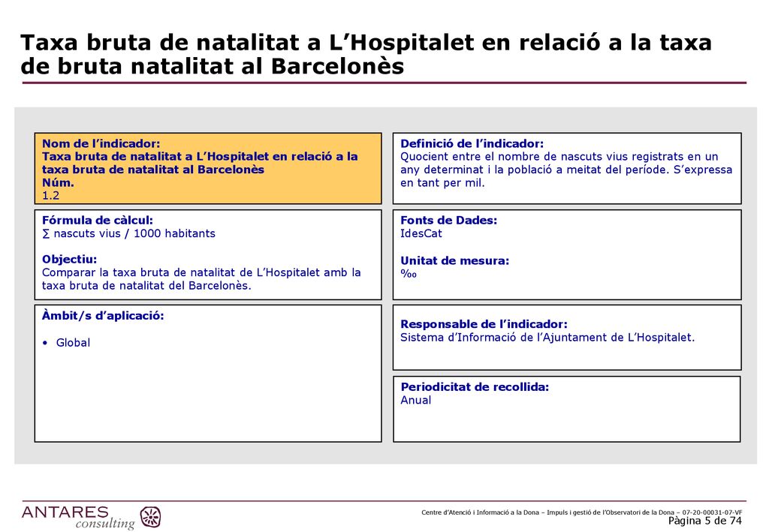Click the 'Nom de l'indicador:' heading
Viewport: 769px width, 532px height.
tap(101, 143)
